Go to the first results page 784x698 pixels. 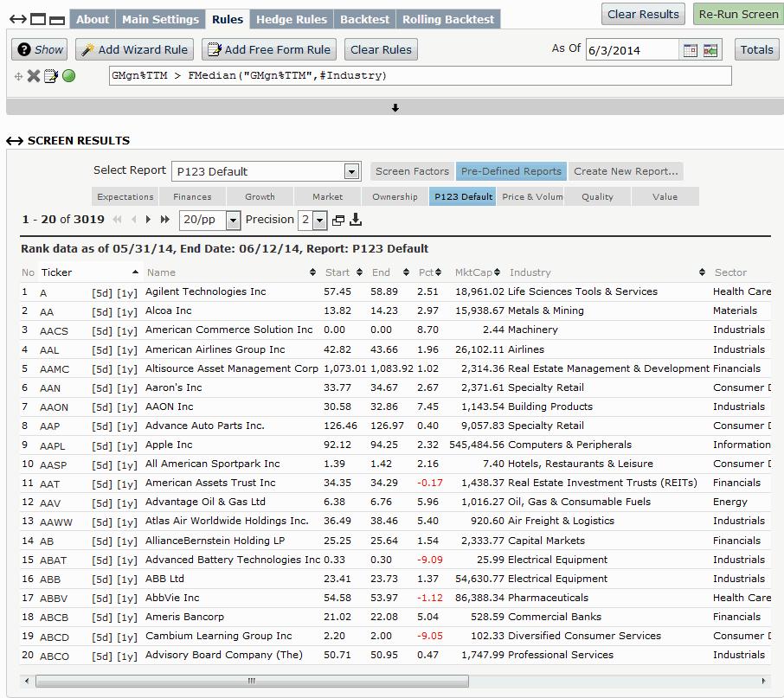118,220
